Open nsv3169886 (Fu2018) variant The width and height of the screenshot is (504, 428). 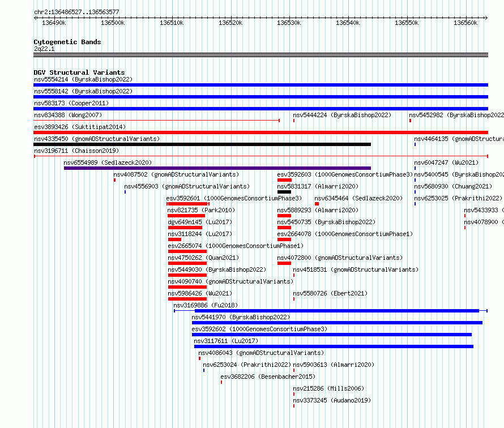click(x=206, y=305)
